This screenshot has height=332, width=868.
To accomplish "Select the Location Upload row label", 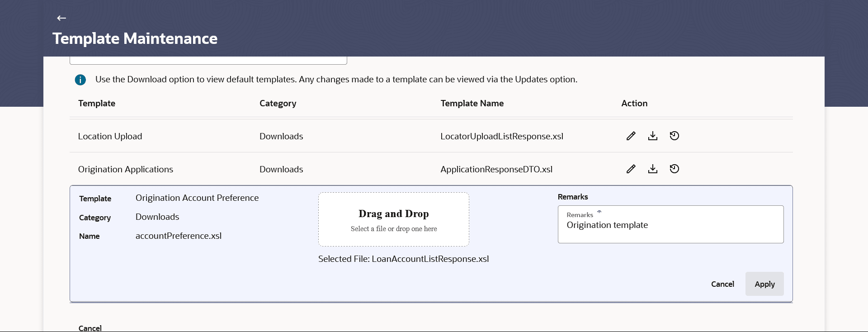I will (110, 137).
